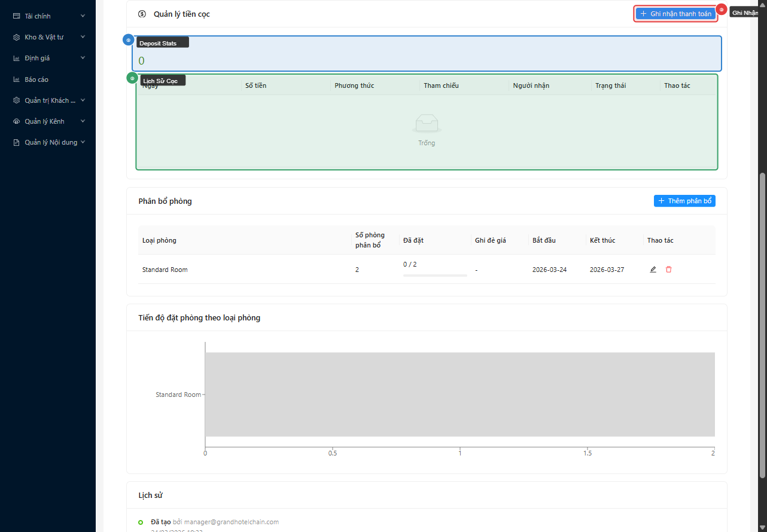The width and height of the screenshot is (767, 532).
Task: Click the Ghi nhận thanh toán button
Action: (675, 13)
